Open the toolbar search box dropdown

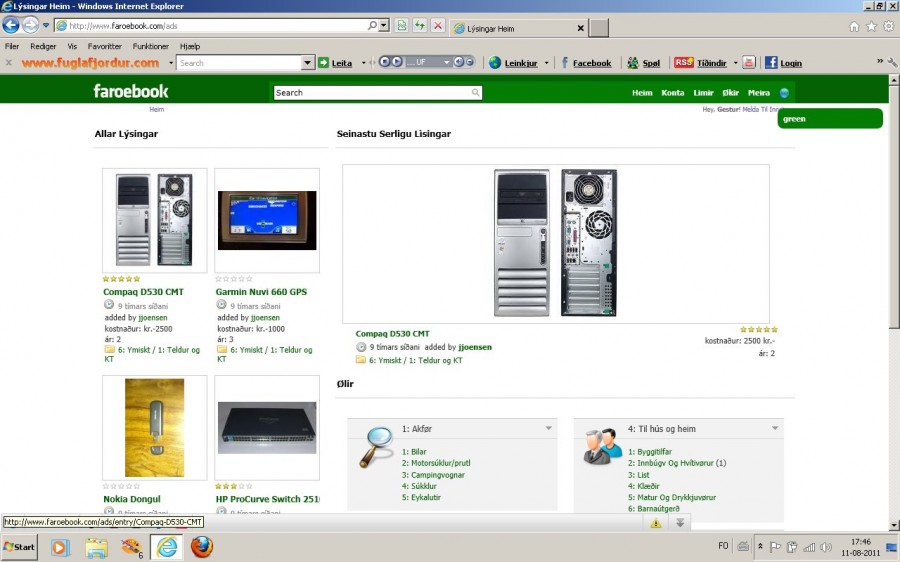click(x=308, y=63)
